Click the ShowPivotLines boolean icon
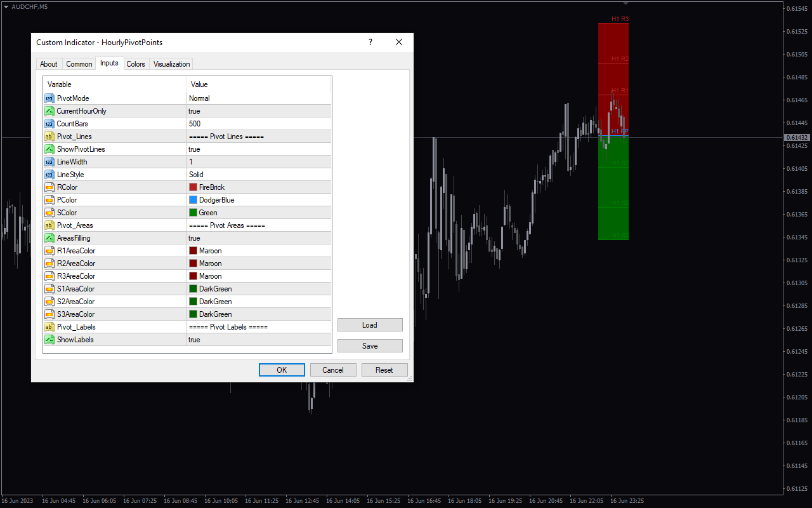The image size is (812, 508). click(x=49, y=149)
